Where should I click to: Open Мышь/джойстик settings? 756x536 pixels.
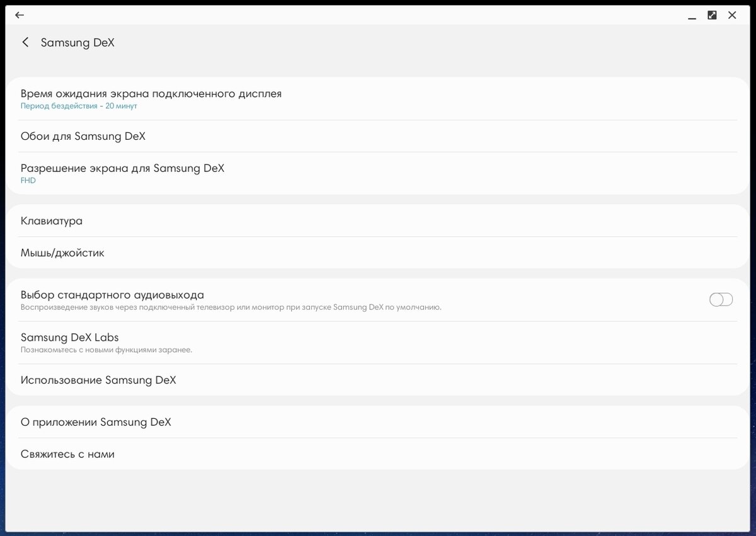[x=378, y=253]
